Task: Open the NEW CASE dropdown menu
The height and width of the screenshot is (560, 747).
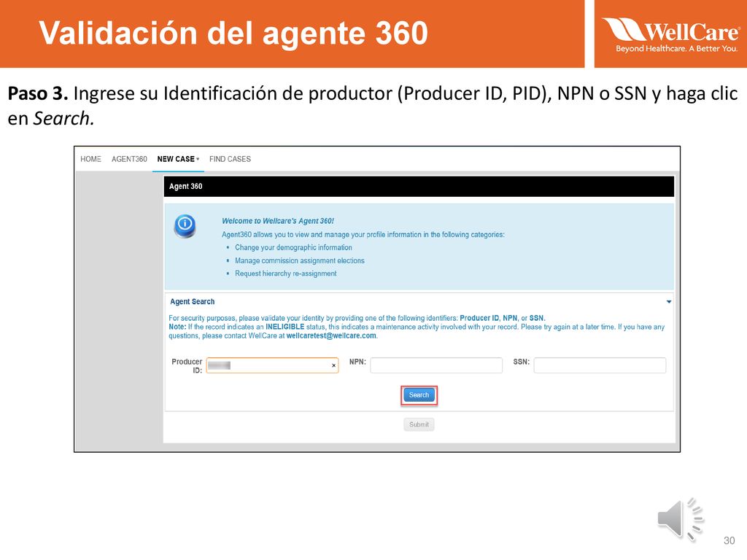Action: [x=178, y=159]
